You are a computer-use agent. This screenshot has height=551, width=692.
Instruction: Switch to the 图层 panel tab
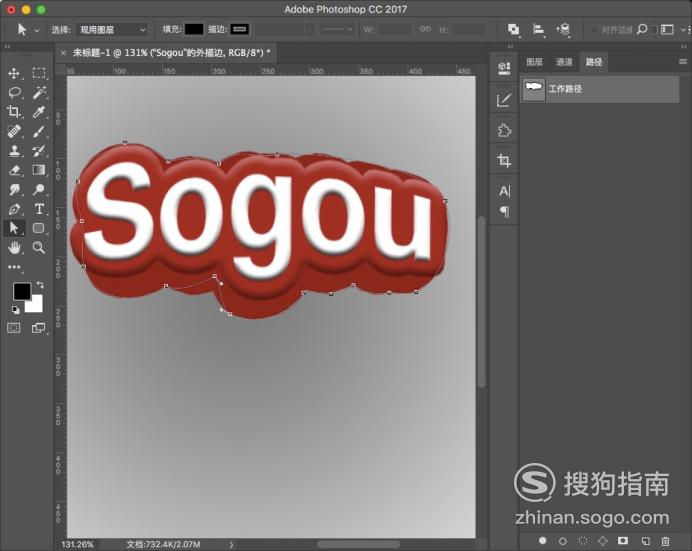[534, 62]
